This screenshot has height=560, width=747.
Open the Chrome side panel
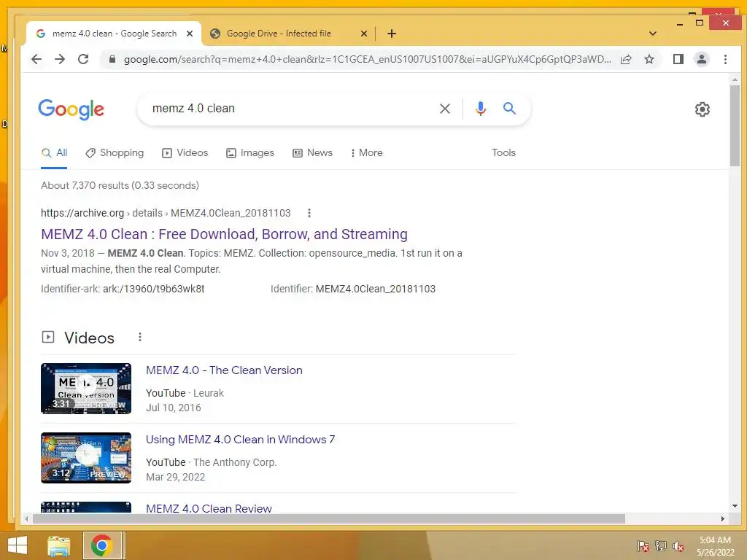pos(678,59)
